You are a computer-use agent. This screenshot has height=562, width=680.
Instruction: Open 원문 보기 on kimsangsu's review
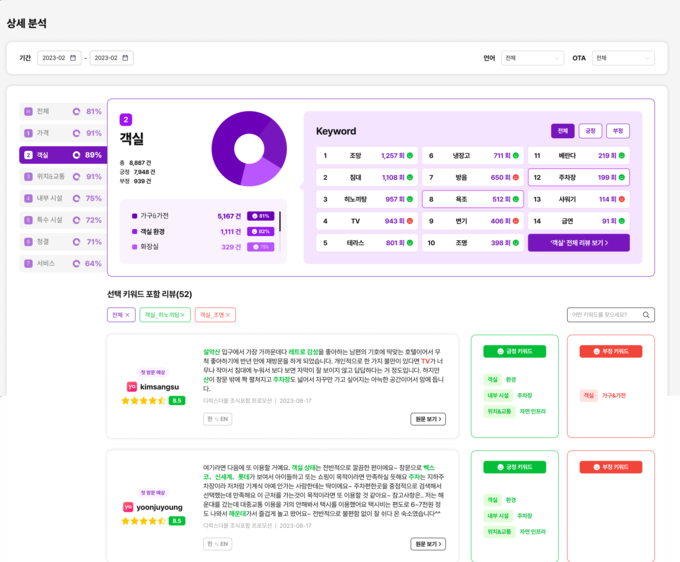pyautogui.click(x=427, y=419)
